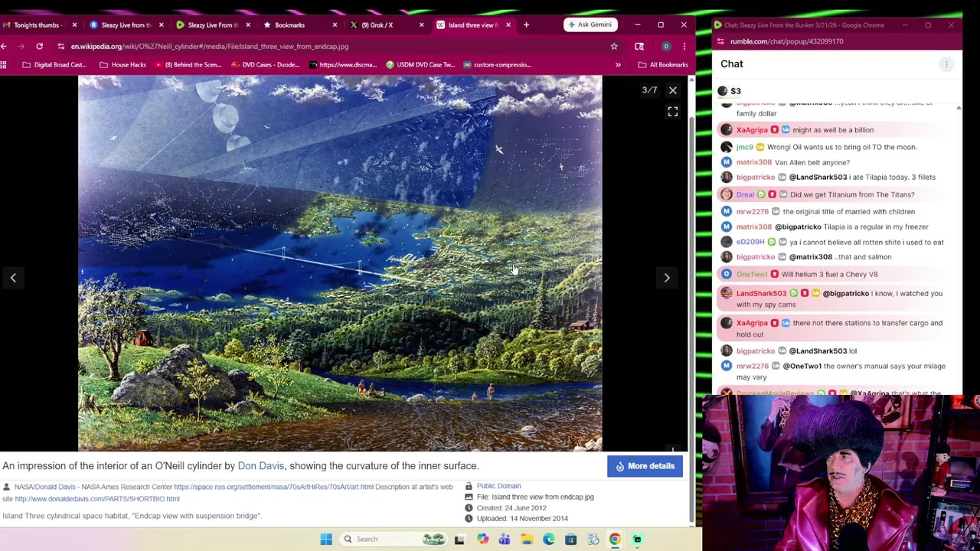Close the image media viewer
The width and height of the screenshot is (980, 551).
pos(672,90)
